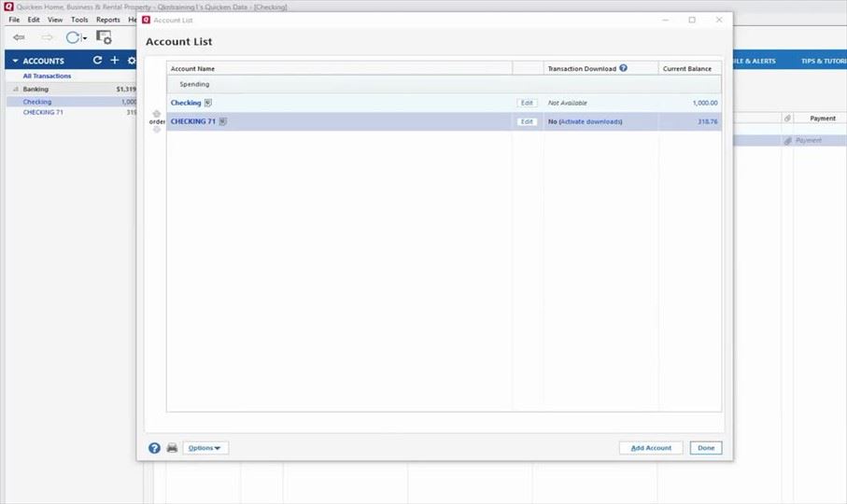Click the Activate downloads link

tap(590, 121)
